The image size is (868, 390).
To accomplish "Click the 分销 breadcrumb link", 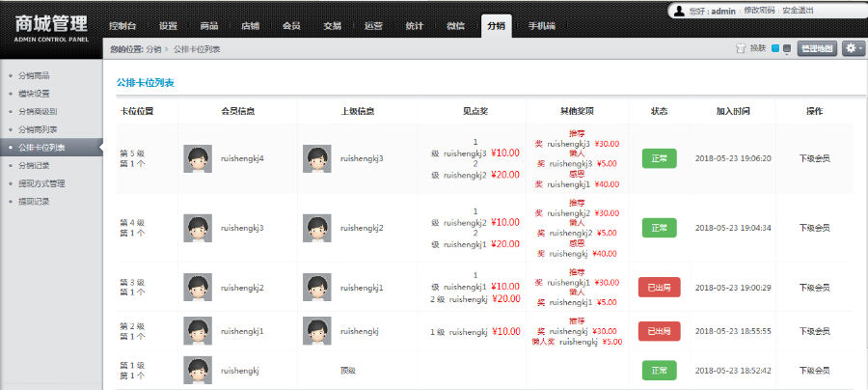I will click(x=153, y=49).
